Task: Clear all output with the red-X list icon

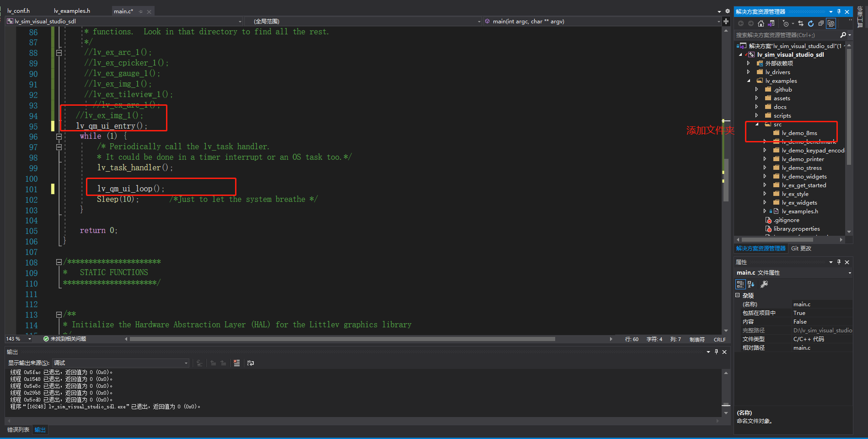Action: (x=236, y=363)
